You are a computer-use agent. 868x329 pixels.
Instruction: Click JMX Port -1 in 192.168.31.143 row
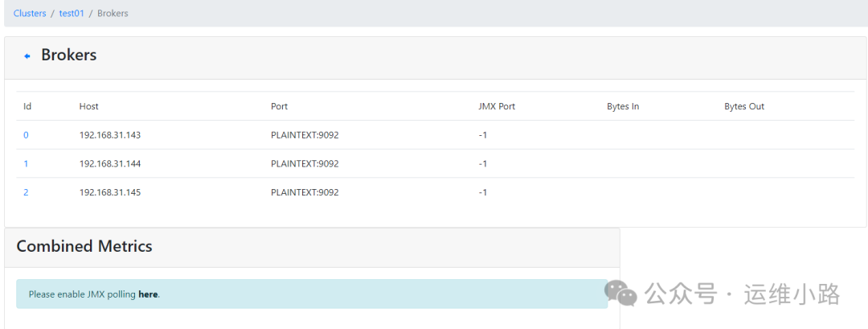coord(483,135)
